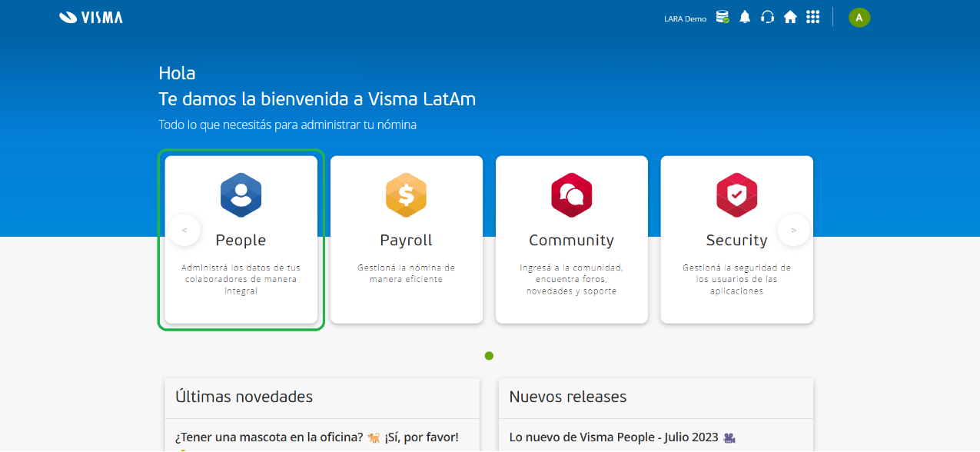The image size is (980, 452).
Task: Open the Community card title
Action: [571, 241]
